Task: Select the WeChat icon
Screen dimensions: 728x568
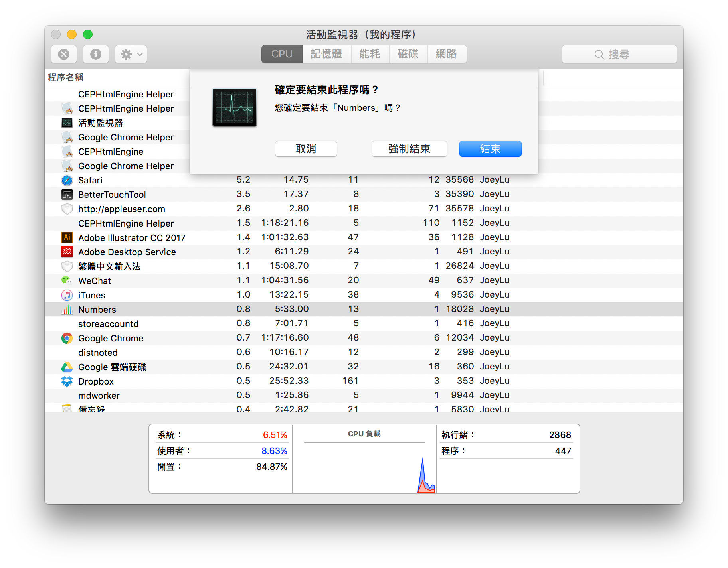Action: (67, 281)
